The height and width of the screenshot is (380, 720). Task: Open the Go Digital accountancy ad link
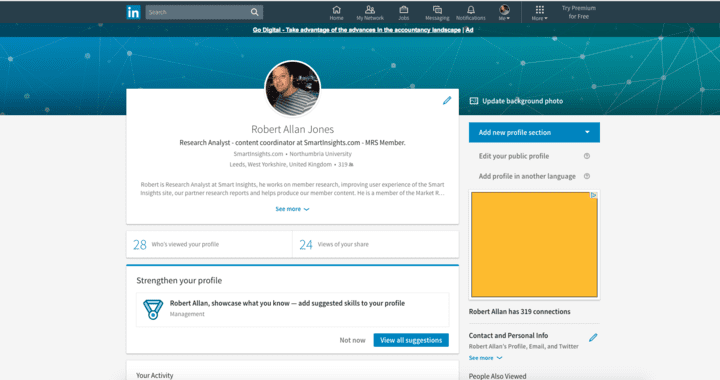(x=356, y=30)
